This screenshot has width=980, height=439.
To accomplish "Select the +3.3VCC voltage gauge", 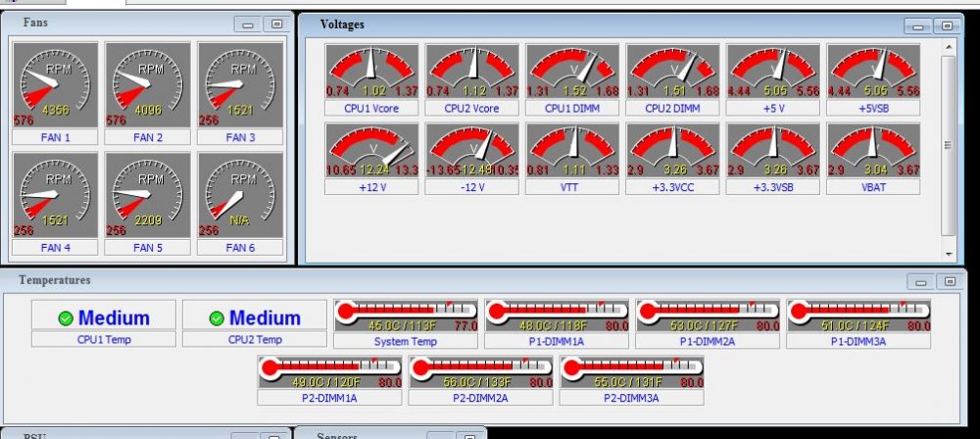I will click(672, 150).
